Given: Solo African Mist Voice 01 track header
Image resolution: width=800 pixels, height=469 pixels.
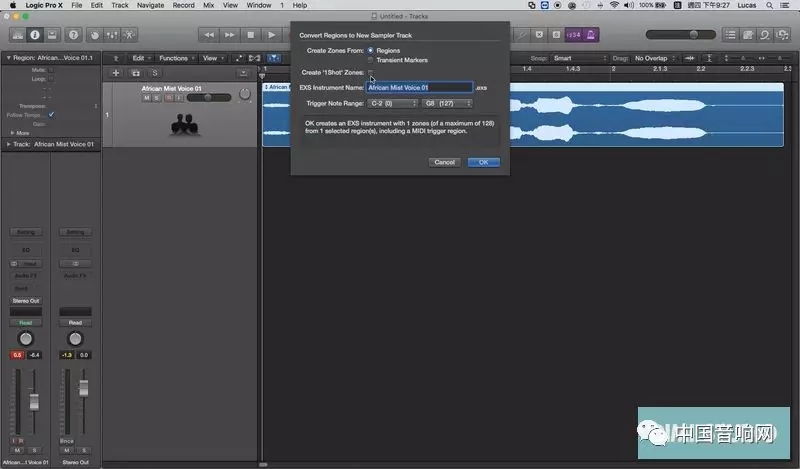Looking at the screenshot, I should (x=157, y=97).
